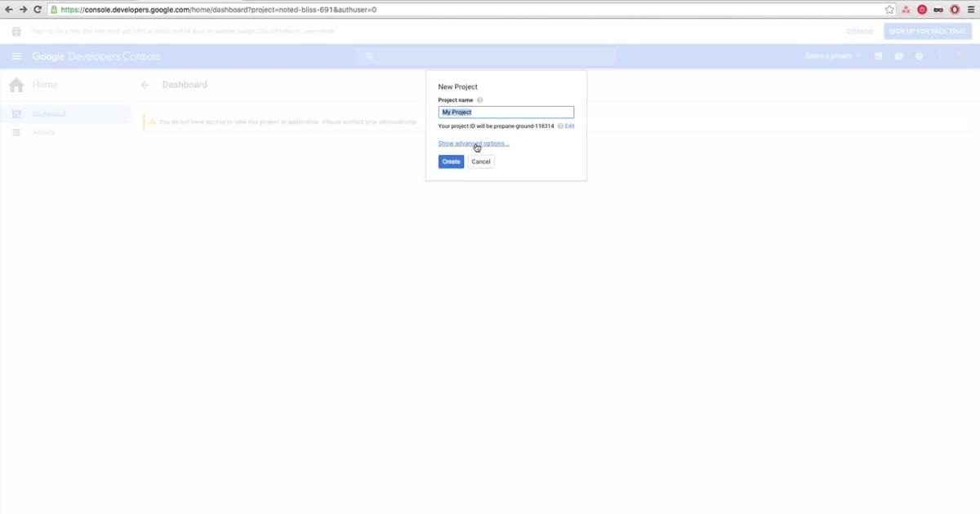The height and width of the screenshot is (514, 980).
Task: Open the Chrome menu icon
Action: pos(970,10)
